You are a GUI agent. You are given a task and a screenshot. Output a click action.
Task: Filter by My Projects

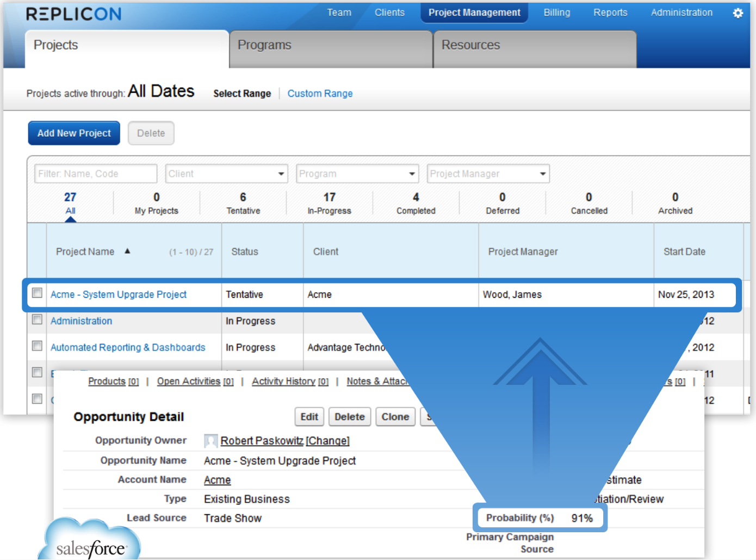click(157, 204)
